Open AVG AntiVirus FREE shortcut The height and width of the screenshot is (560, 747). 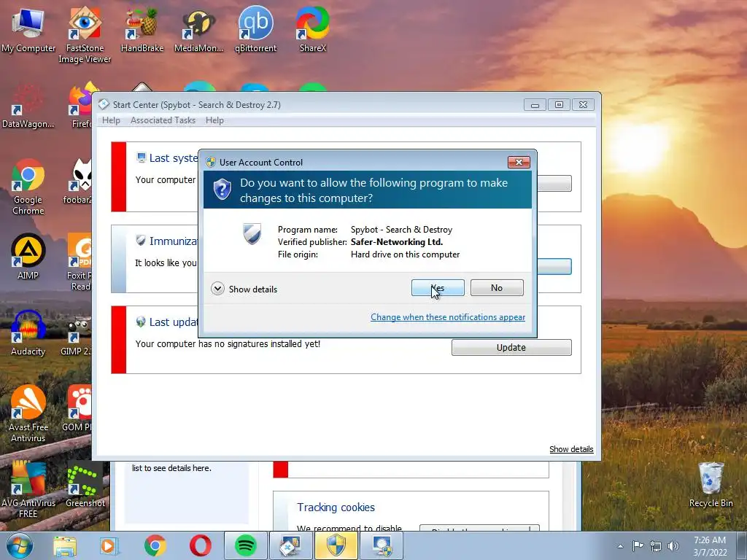(x=28, y=489)
